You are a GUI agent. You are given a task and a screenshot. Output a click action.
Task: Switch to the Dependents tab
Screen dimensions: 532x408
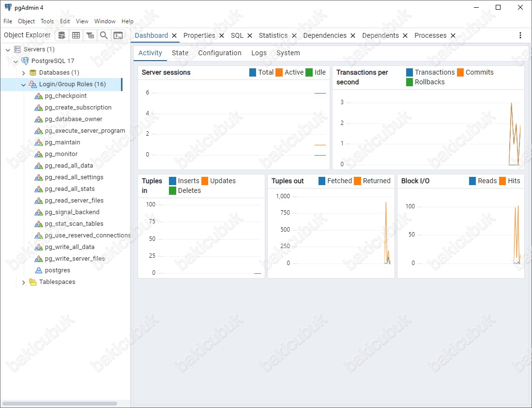point(380,36)
